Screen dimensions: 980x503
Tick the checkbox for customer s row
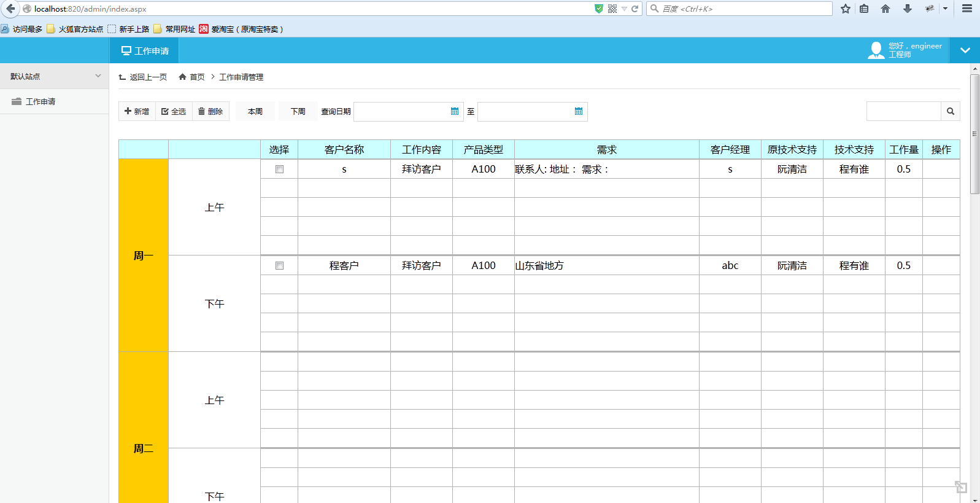point(279,170)
